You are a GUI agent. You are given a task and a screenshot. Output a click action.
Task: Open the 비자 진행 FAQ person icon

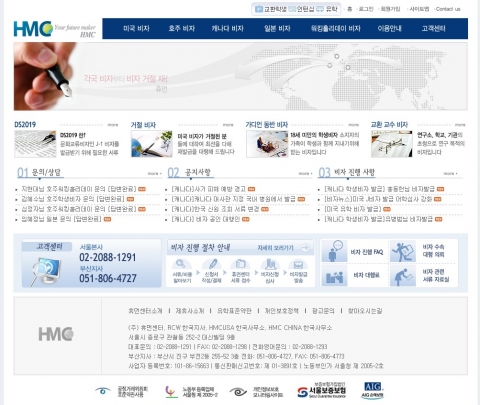335,251
